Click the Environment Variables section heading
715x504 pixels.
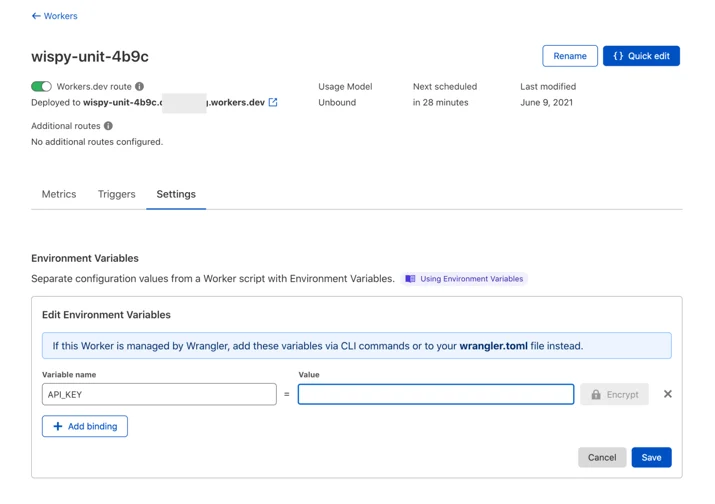coord(85,258)
